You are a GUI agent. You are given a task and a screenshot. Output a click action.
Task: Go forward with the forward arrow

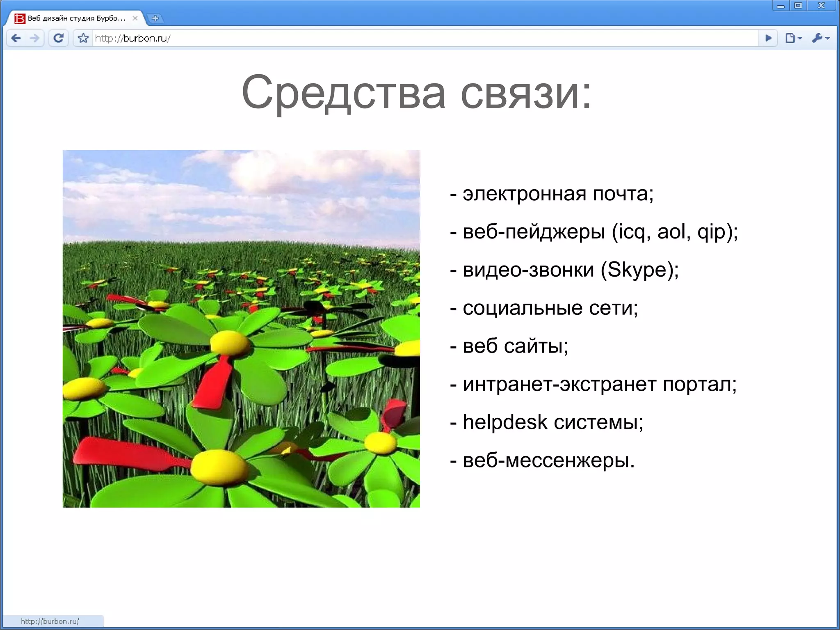pyautogui.click(x=35, y=38)
